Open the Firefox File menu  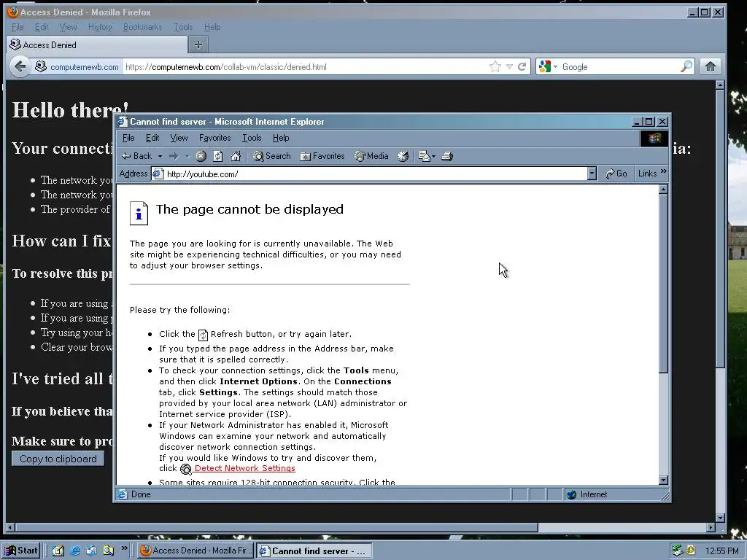pyautogui.click(x=18, y=27)
